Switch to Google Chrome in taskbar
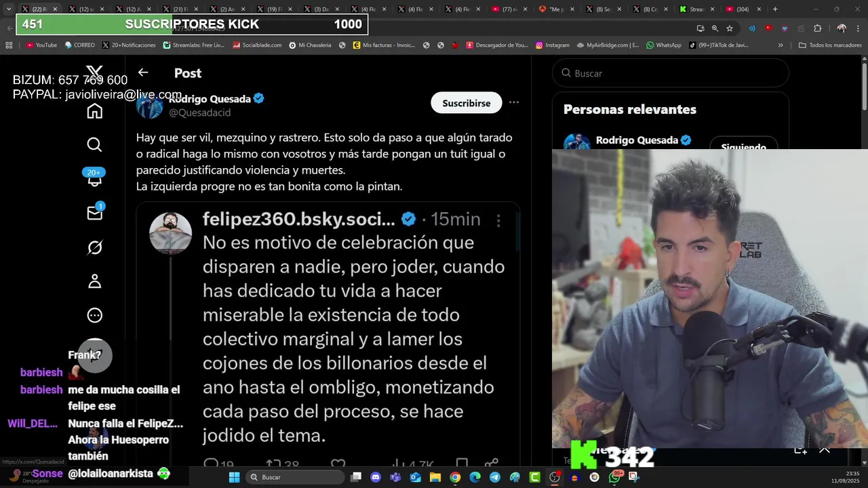This screenshot has width=868, height=488. [x=455, y=477]
